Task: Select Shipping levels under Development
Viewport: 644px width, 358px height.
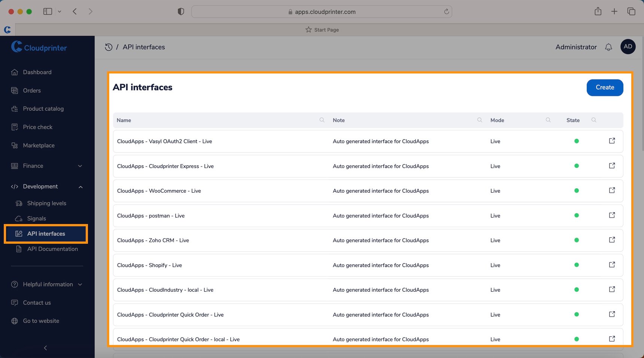Action: pos(46,203)
